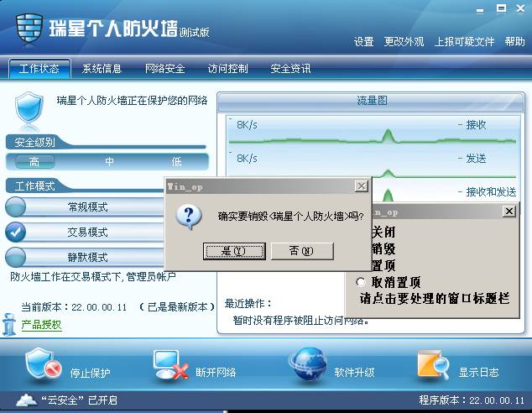Open the 安全资讯 tab

(290, 69)
